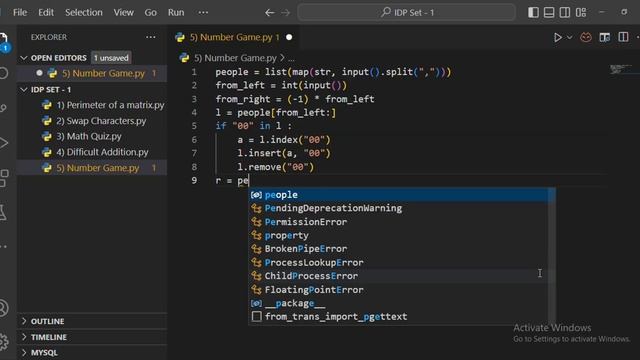Click the IDP Set - 1 search box
This screenshot has width=640, height=360.
tap(407, 12)
